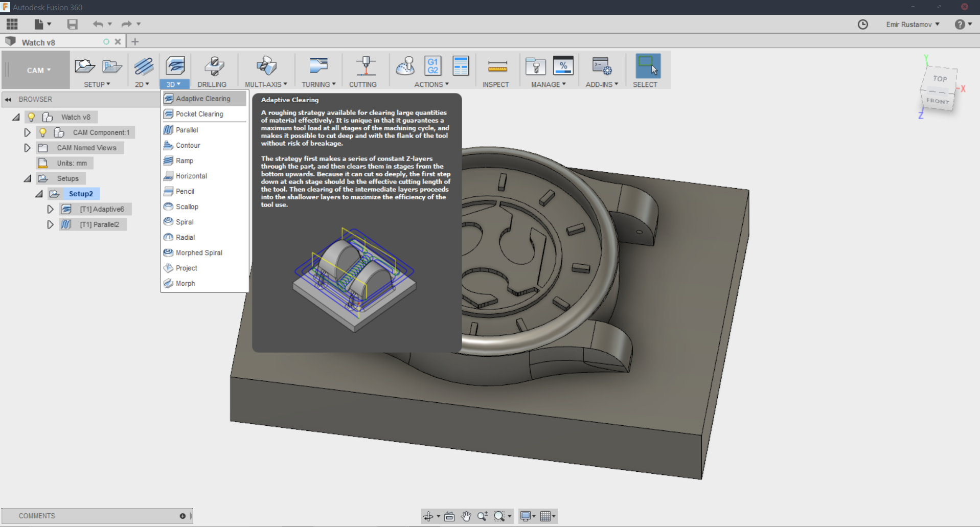The image size is (980, 527).
Task: Choose Pocket Clearing from 3D menu
Action: point(204,114)
